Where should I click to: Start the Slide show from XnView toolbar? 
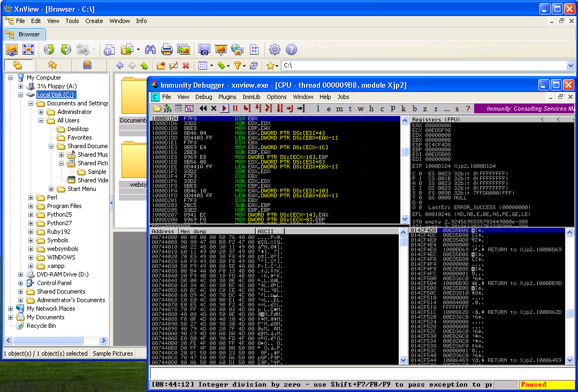221,50
